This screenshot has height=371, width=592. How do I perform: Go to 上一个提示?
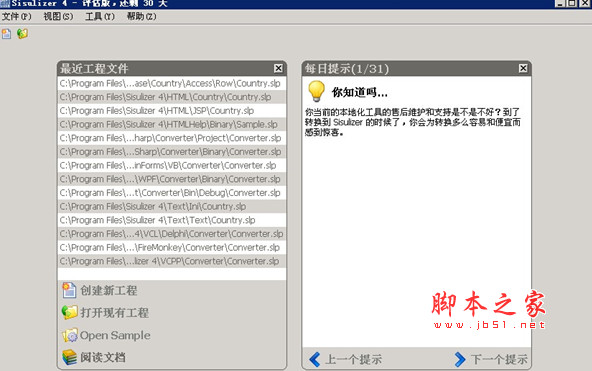point(353,359)
